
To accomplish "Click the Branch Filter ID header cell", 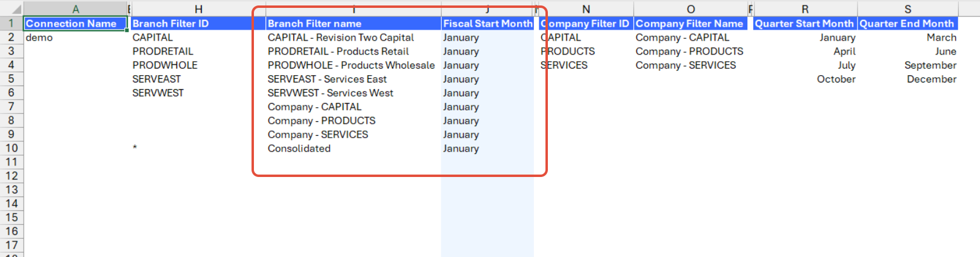I will 198,24.
